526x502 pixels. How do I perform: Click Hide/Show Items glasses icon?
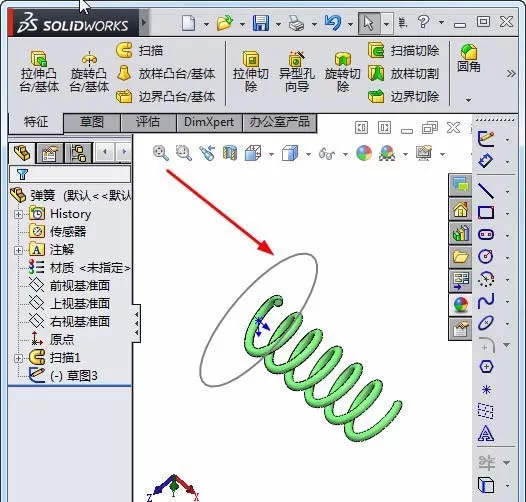(x=327, y=154)
